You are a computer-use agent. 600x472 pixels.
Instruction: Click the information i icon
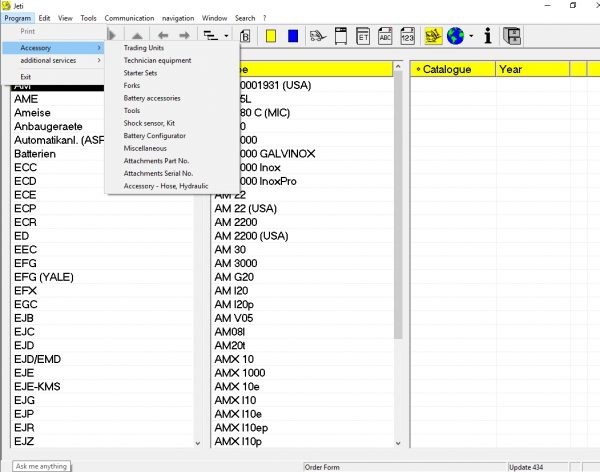coord(488,36)
